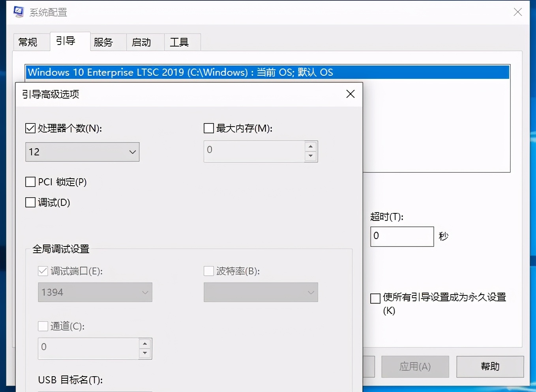The image size is (536, 392).
Task: Open the 工具 tab
Action: coord(182,42)
